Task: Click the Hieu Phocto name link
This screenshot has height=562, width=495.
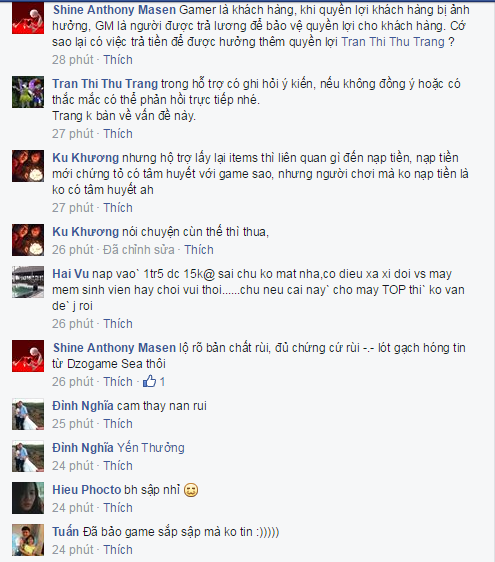Action: coord(87,490)
